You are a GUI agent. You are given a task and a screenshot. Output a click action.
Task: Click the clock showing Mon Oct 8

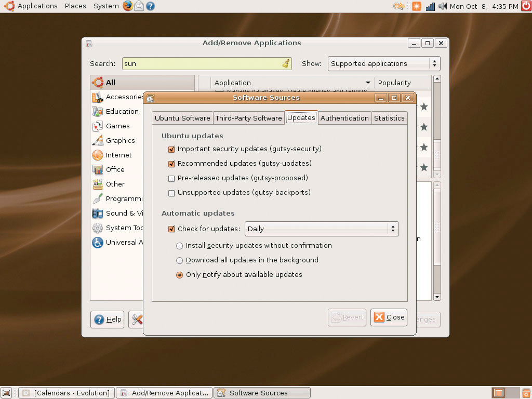(484, 6)
